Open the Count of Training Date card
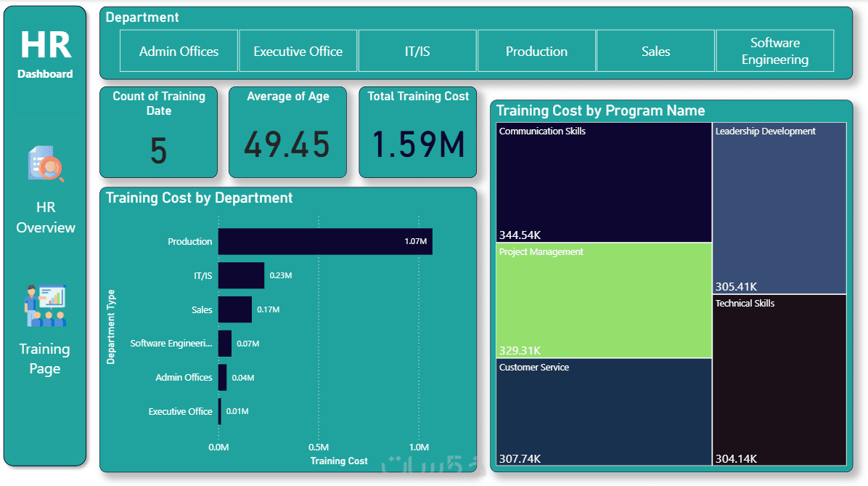 pos(158,131)
